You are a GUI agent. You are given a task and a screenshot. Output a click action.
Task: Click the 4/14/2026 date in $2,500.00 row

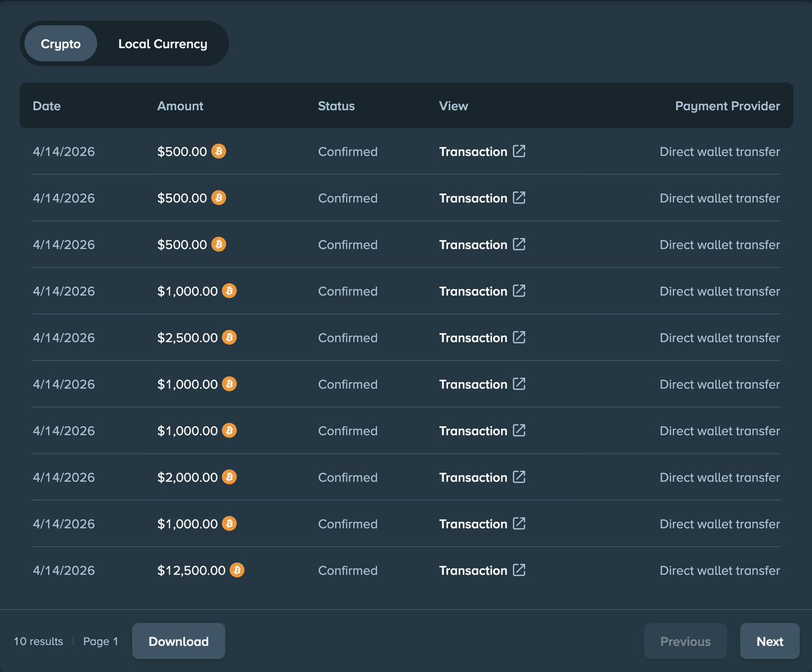64,338
